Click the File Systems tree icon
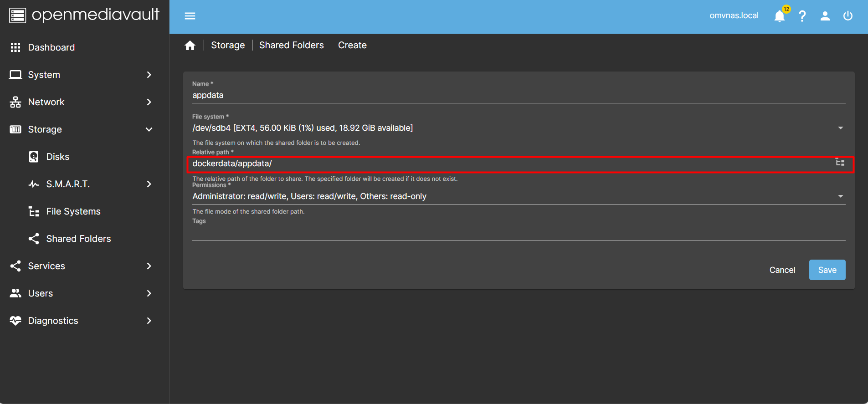 (x=34, y=211)
